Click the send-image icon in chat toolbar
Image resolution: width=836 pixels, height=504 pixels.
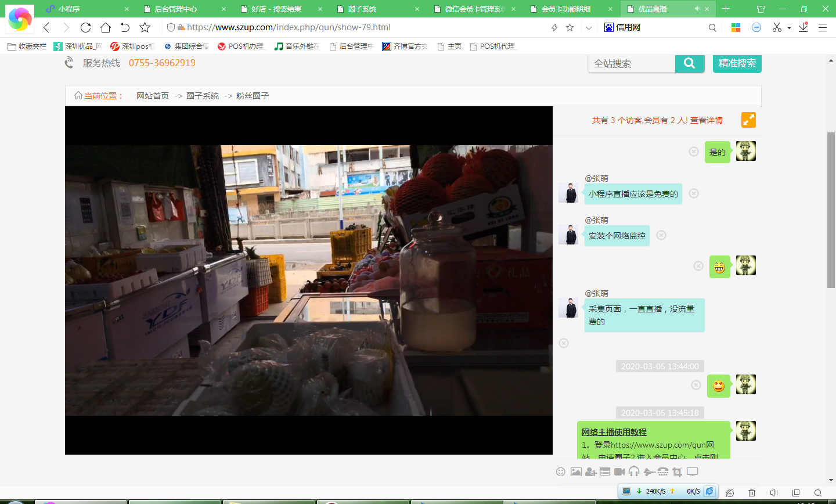click(576, 472)
